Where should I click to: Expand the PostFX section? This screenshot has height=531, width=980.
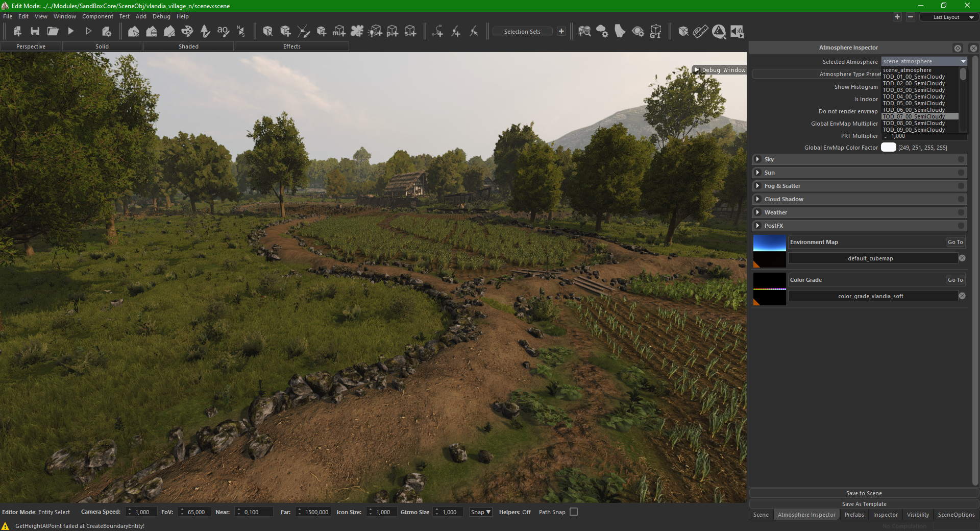pyautogui.click(x=758, y=226)
